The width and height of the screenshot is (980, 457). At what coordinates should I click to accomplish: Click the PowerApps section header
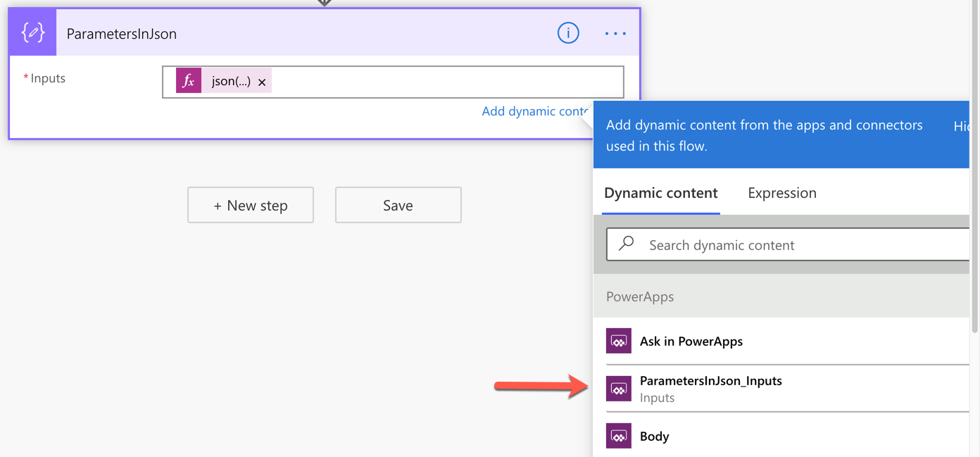click(x=640, y=296)
